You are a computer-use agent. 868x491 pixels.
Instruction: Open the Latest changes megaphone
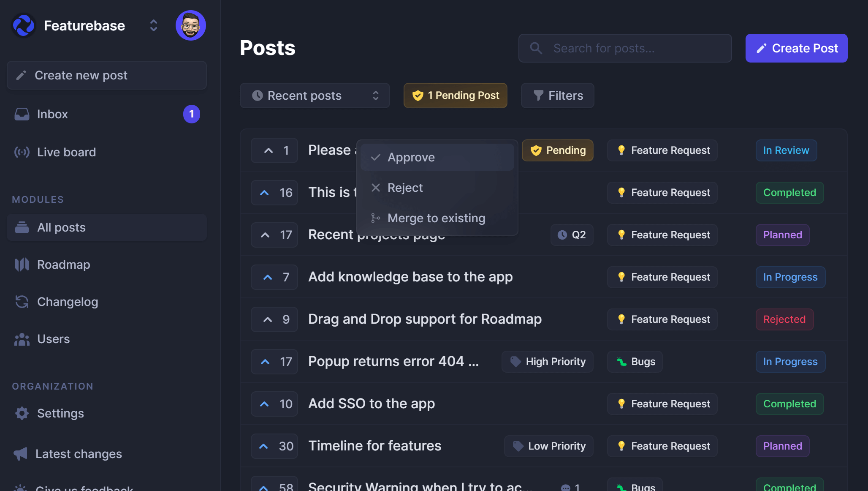78,453
